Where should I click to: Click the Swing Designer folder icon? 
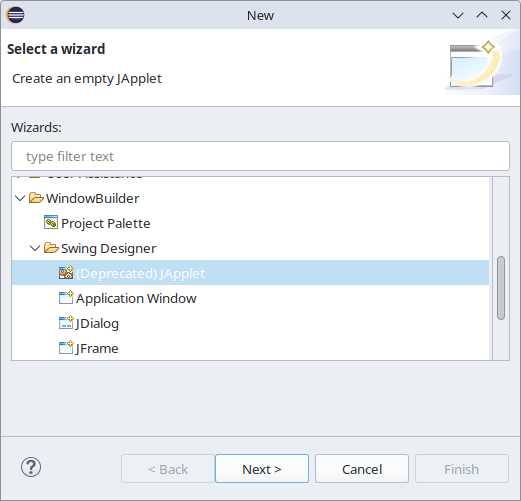tap(51, 248)
